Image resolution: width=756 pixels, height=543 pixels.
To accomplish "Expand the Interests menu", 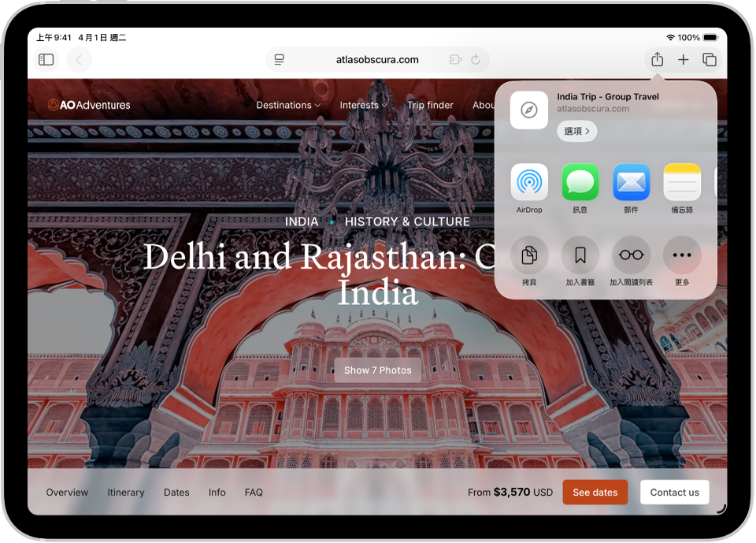I will 364,105.
